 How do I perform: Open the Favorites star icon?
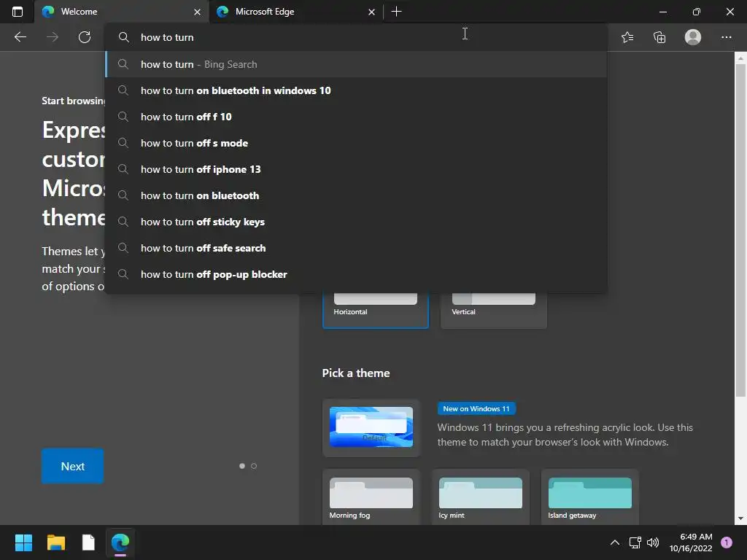(627, 37)
